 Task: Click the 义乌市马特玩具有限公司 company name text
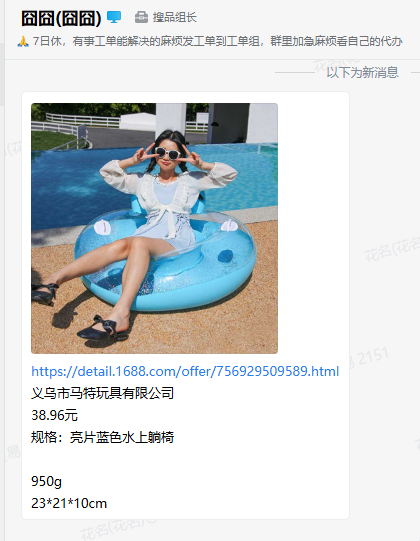point(102,393)
